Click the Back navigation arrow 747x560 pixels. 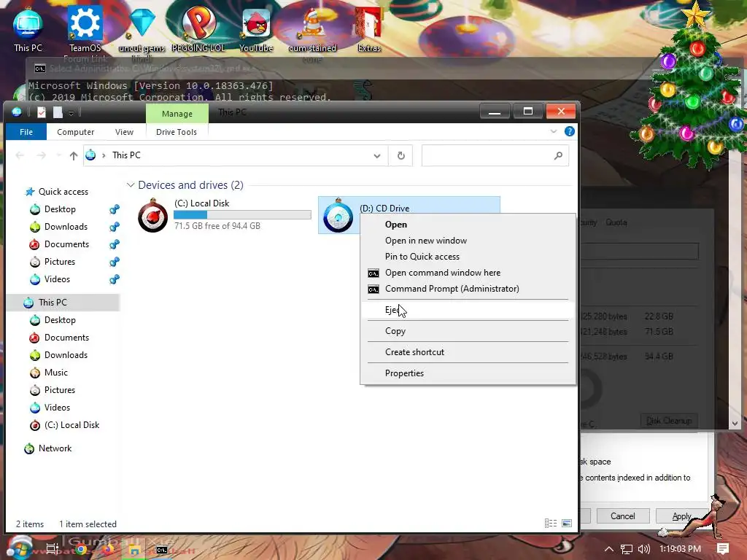tap(20, 155)
